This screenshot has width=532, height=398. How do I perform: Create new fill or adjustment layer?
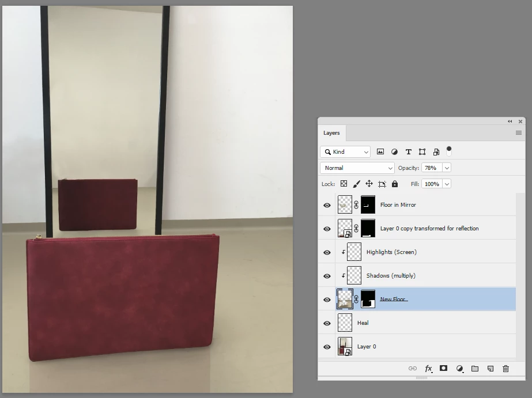459,369
